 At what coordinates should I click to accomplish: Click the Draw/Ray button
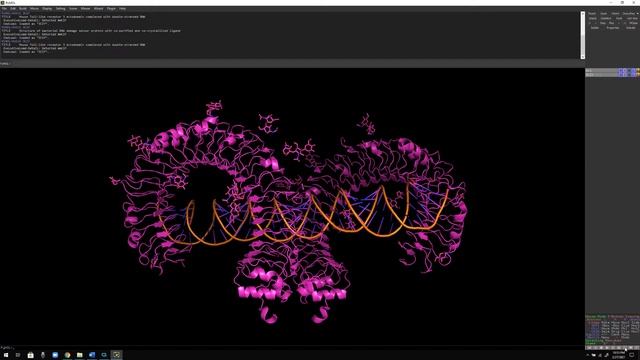click(629, 13)
